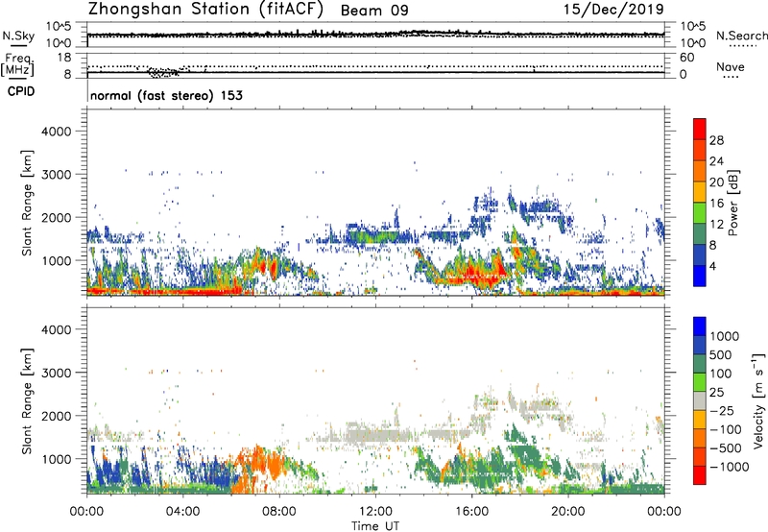Select the "Time UT" axis title

click(375, 526)
